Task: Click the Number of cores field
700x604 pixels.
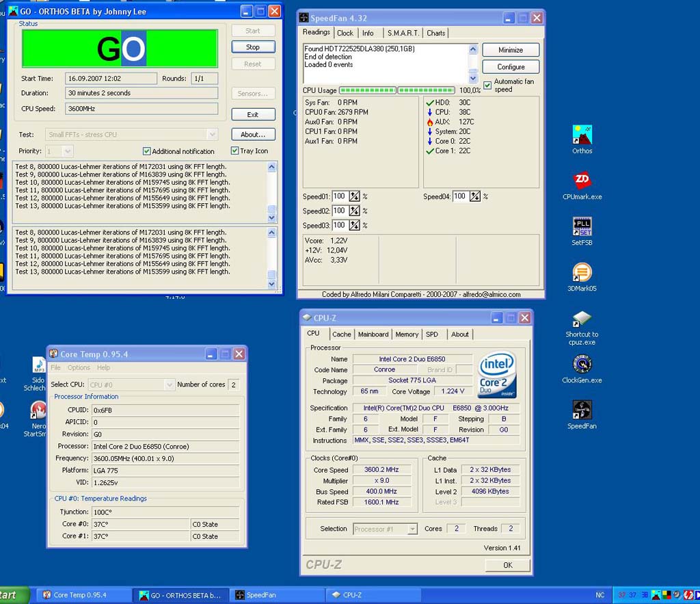Action: (x=234, y=384)
